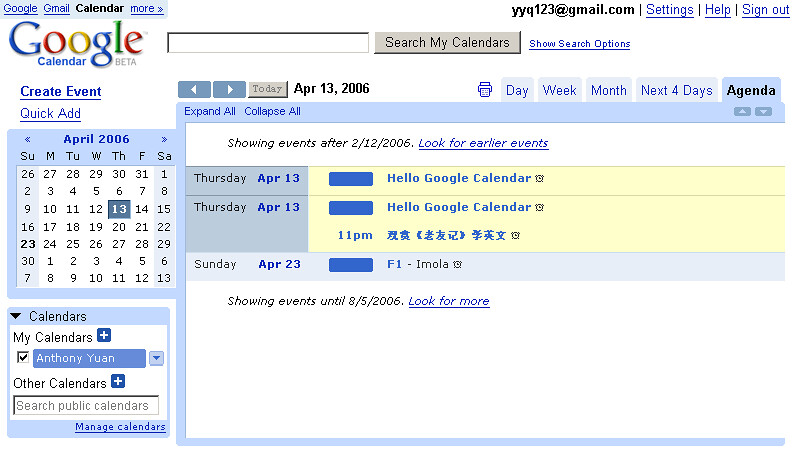Open the Anthony Yuan calendar dropdown arrow
This screenshot has height=453, width=792.
click(157, 358)
